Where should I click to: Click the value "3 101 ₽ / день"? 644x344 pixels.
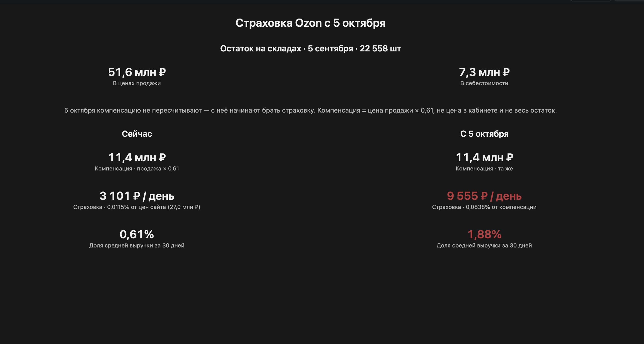(x=137, y=196)
